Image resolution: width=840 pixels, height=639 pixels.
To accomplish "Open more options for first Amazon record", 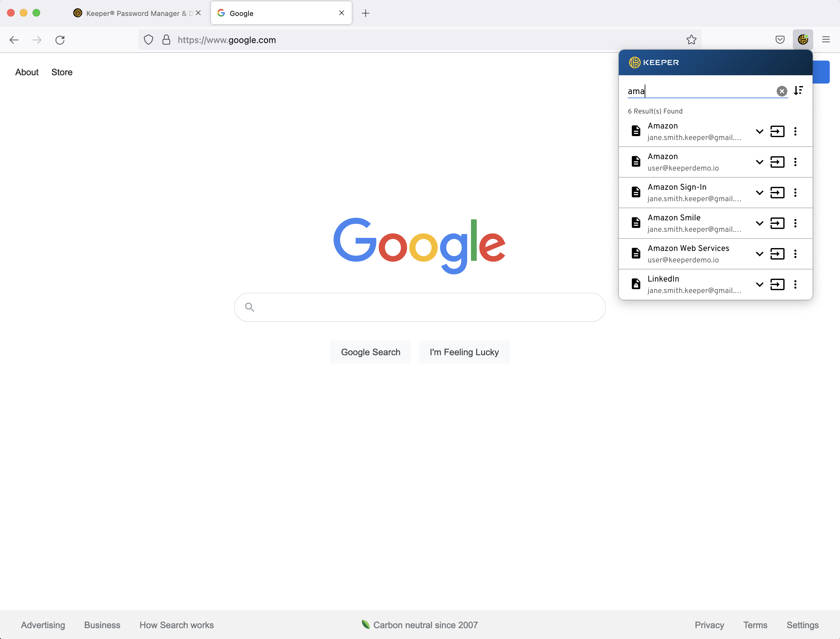I will pyautogui.click(x=795, y=132).
